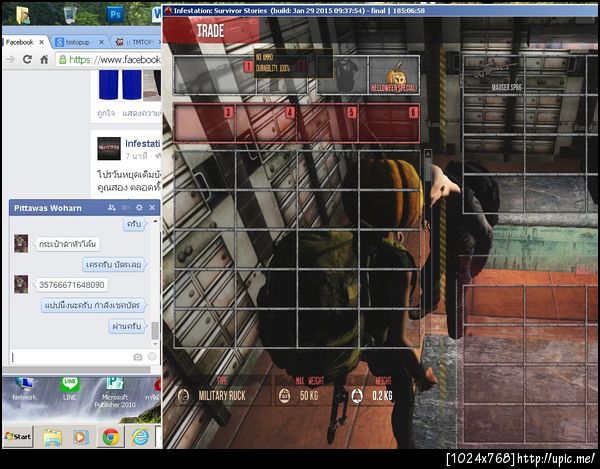The height and width of the screenshot is (469, 600).
Task: Click Chrome's forward arrow button
Action: (x=11, y=59)
